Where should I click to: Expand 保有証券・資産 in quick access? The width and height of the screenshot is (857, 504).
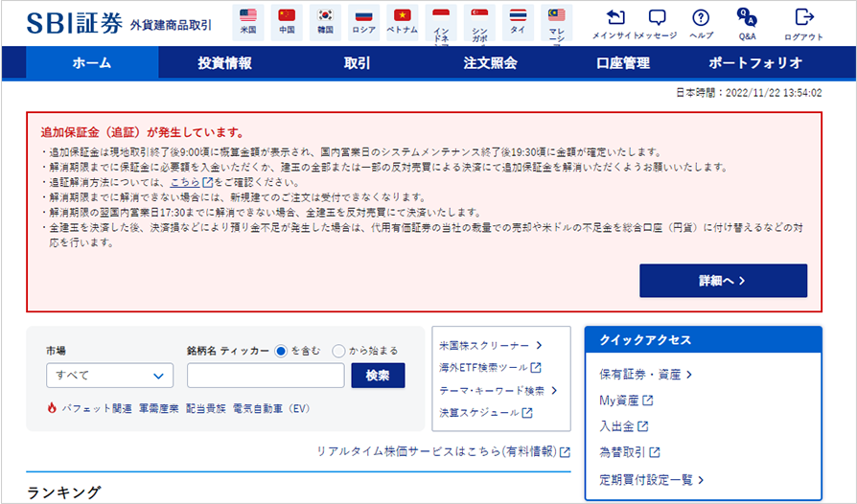[645, 375]
